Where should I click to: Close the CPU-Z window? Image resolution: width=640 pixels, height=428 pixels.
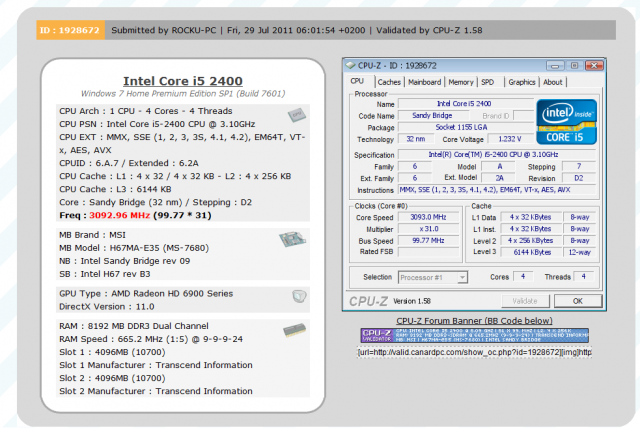[x=594, y=65]
